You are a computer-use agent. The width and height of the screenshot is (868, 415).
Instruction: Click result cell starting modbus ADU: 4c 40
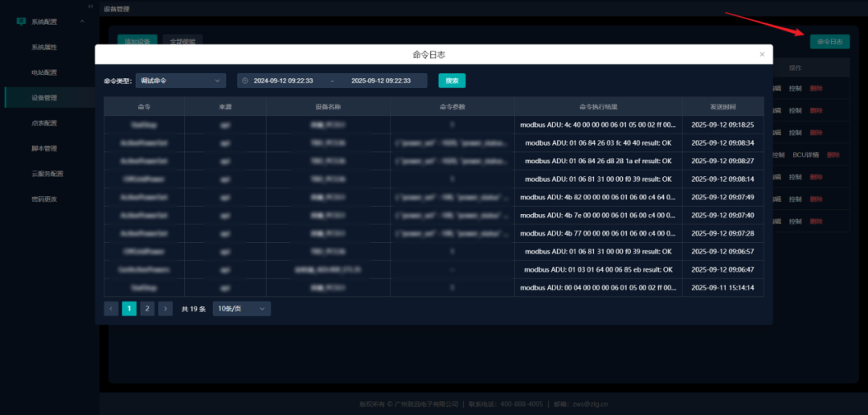click(x=599, y=125)
